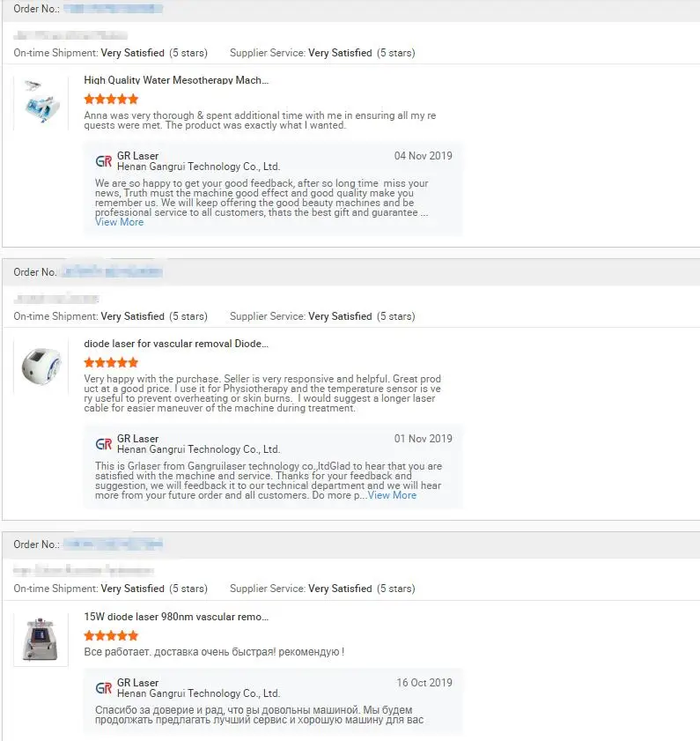Click the 15W diode laser product image
The width and height of the screenshot is (700, 741).
tap(41, 638)
